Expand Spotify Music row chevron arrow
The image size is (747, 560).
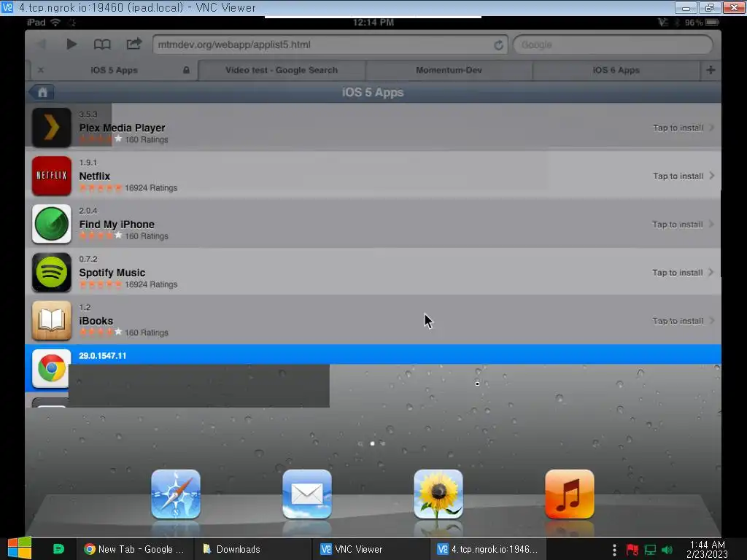point(711,273)
